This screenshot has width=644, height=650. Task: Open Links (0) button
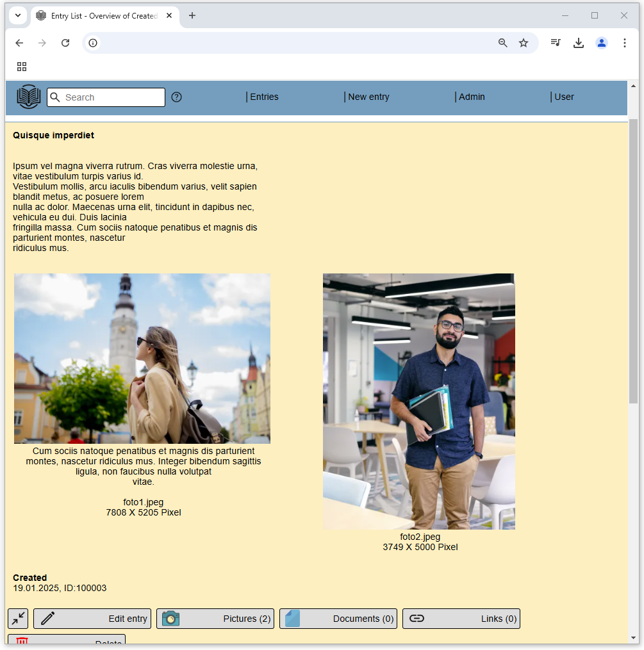coord(461,619)
